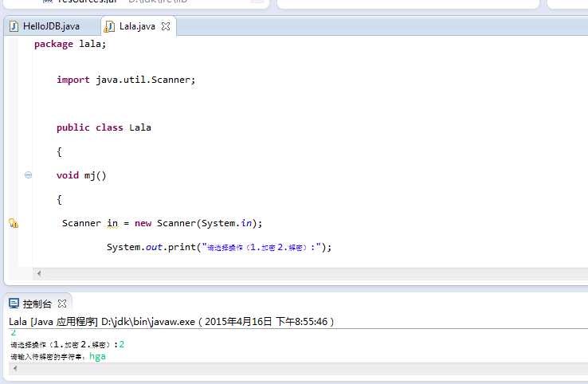Screen dimensions: 588x384
Task: Click the string literal inside print call
Action: click(261, 247)
